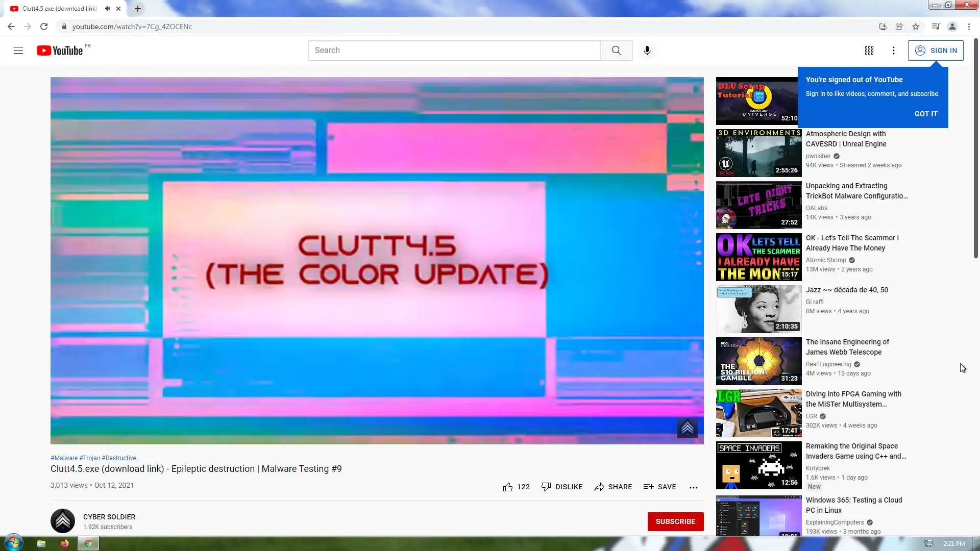980x551 pixels.
Task: Expand more actions ellipsis under video
Action: (693, 488)
